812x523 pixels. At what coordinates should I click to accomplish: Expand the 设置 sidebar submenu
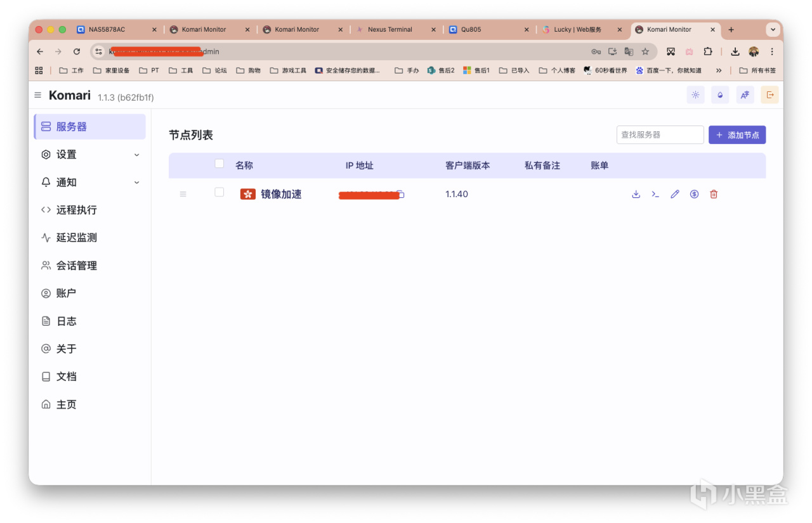(x=136, y=155)
